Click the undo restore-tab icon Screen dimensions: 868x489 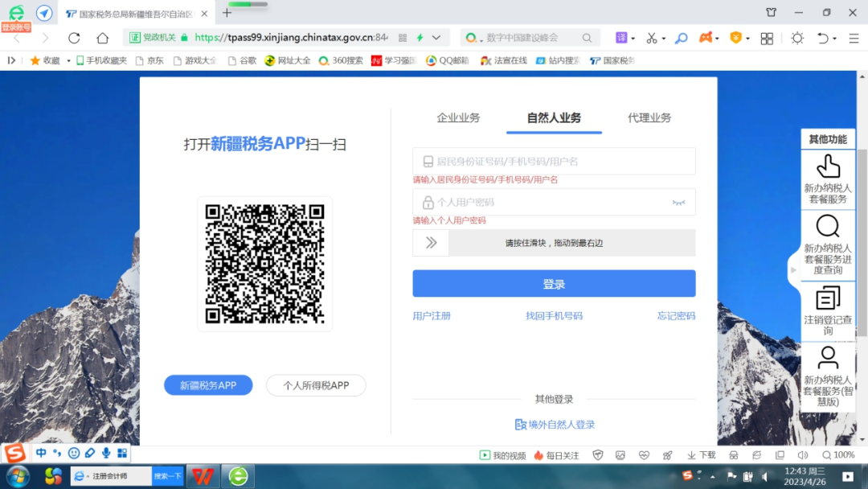pos(823,38)
